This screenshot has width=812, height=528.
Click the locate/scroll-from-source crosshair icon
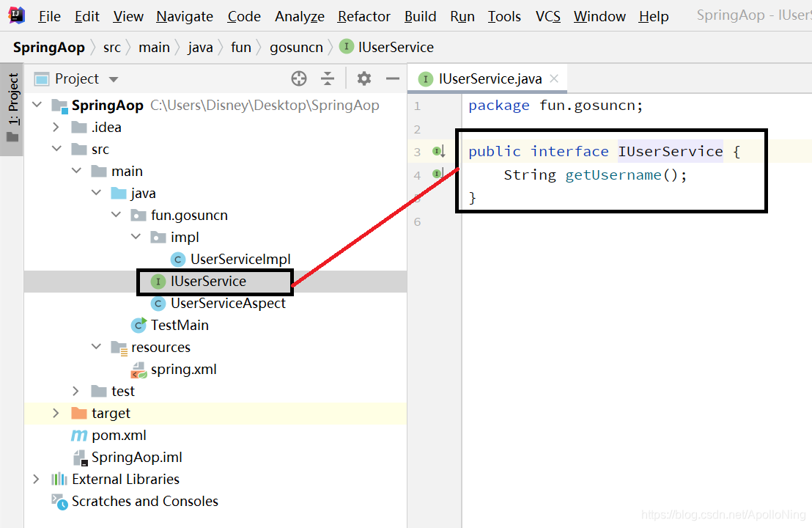tap(299, 78)
